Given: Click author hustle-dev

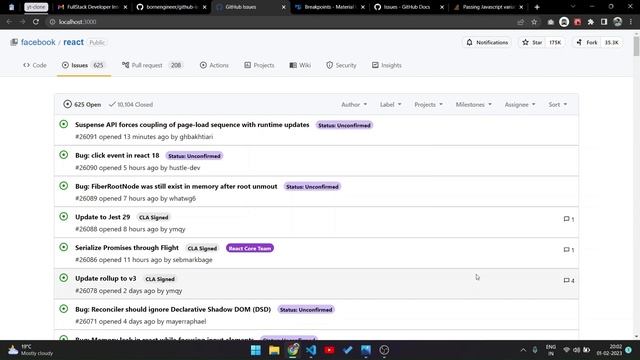Looking at the screenshot, I should [184, 168].
